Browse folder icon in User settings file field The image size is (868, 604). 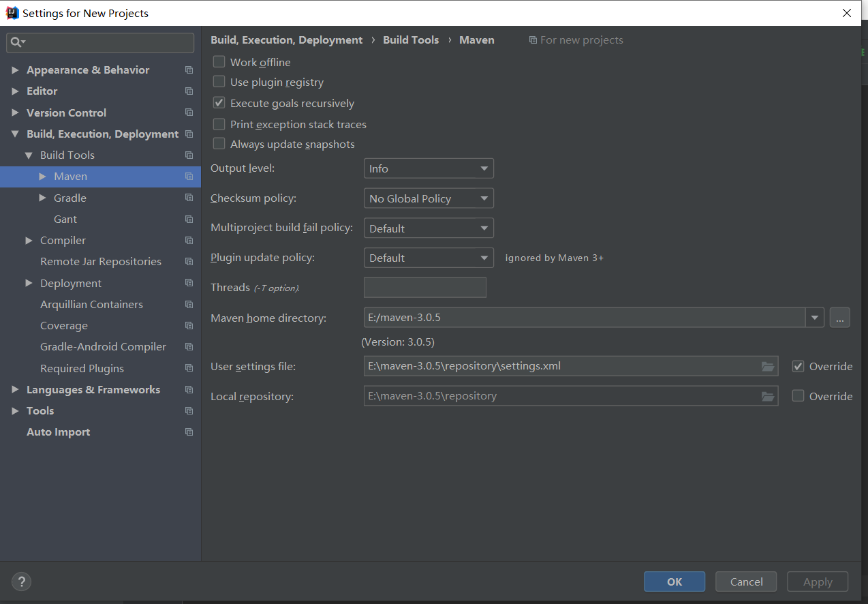tap(768, 367)
